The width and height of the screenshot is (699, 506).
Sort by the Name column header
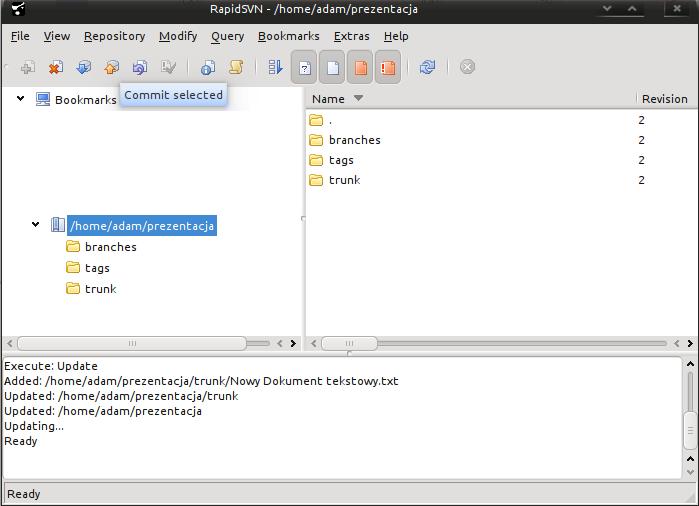[x=471, y=99]
